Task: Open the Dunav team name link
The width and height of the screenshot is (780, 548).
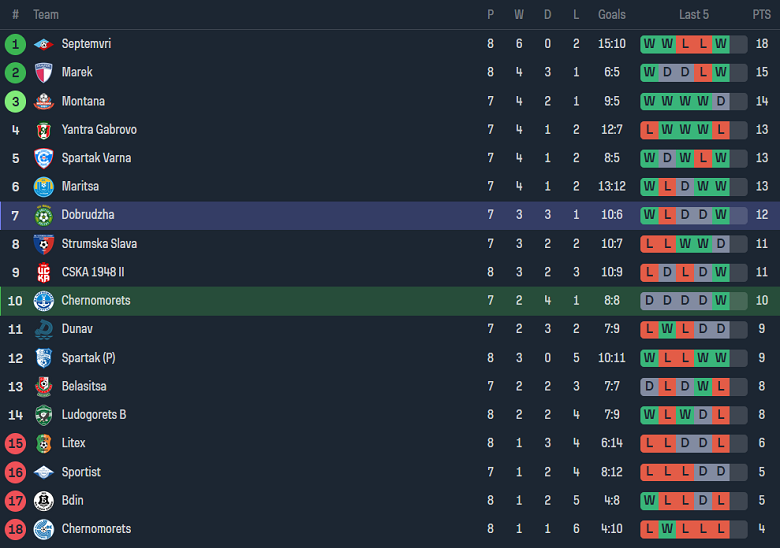Action: pyautogui.click(x=78, y=329)
